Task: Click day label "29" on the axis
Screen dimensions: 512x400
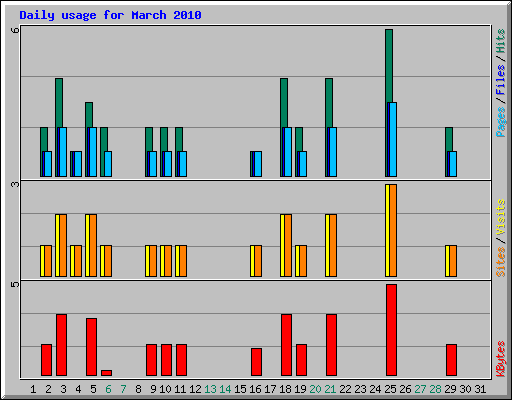Action: tap(450, 389)
